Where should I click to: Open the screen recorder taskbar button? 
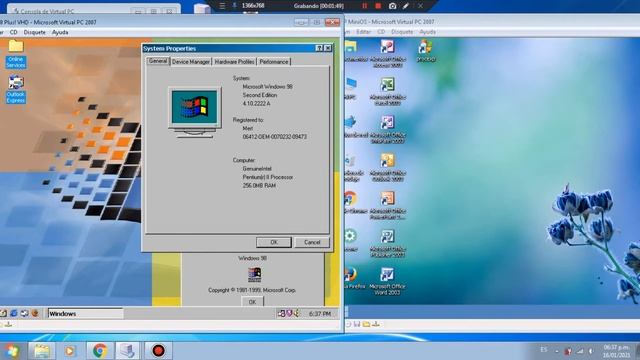[158, 351]
